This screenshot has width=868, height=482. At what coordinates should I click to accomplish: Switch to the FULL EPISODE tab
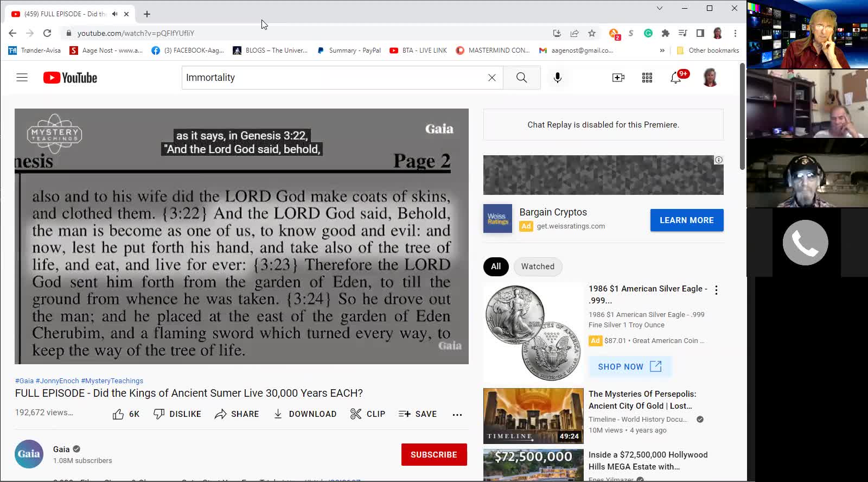[71, 14]
